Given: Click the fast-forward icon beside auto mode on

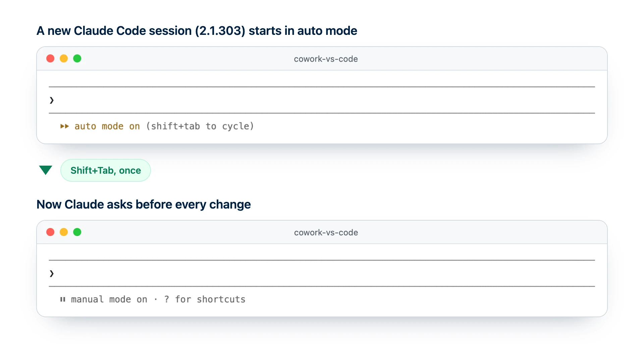Looking at the screenshot, I should point(65,126).
